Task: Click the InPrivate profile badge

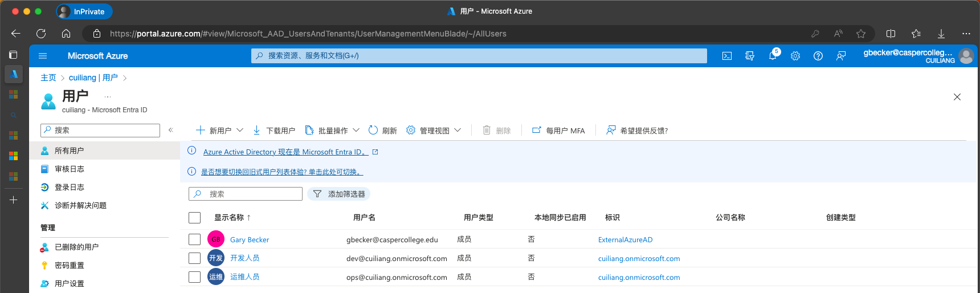Action: [x=84, y=11]
